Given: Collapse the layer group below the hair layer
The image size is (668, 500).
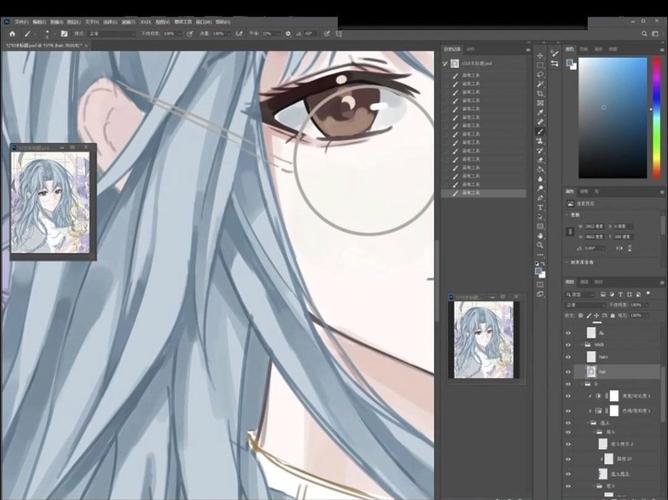Looking at the screenshot, I should [583, 384].
